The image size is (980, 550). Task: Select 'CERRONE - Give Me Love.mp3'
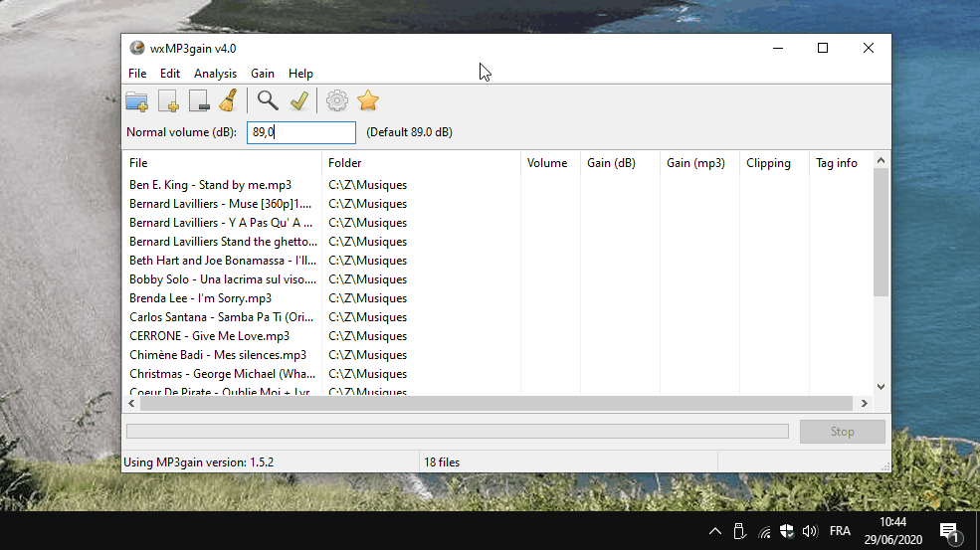209,335
